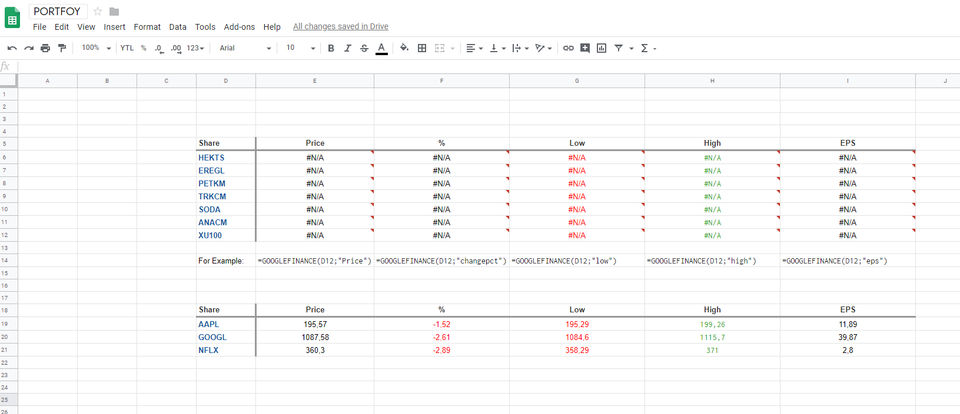Select the AAPL EPS cell 11,89
960x414 pixels.
(848, 324)
